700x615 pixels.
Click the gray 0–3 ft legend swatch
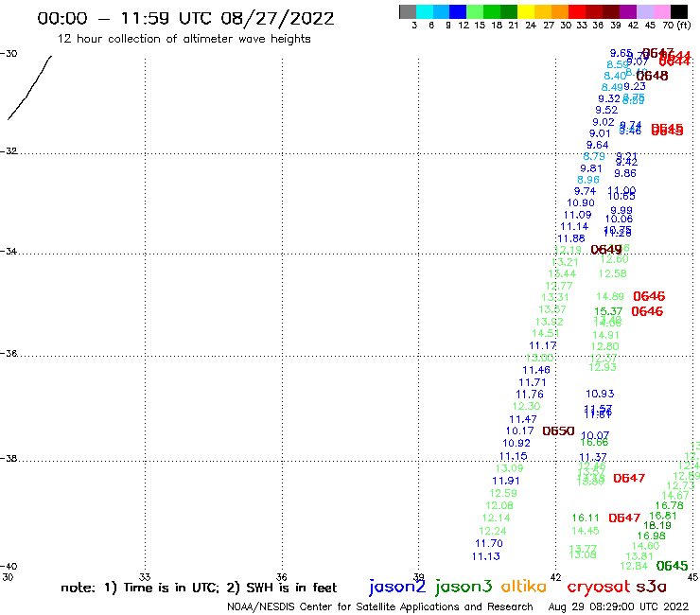408,11
